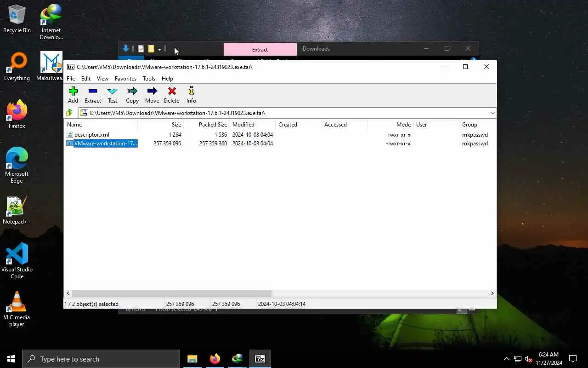Open the File menu
Screen dimensions: 588x368
pyautogui.click(x=71, y=79)
